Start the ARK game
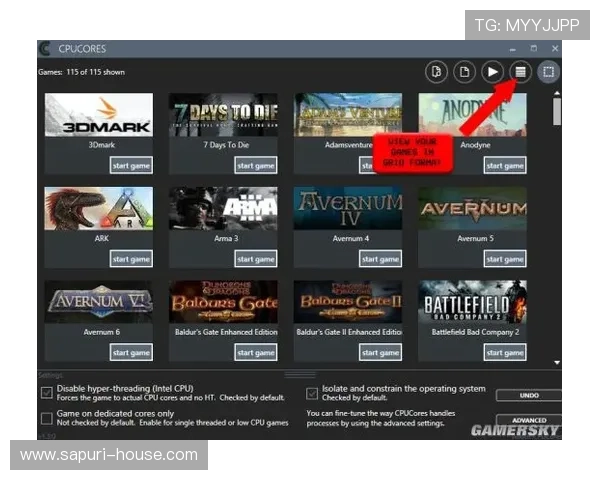The height and width of the screenshot is (480, 600). click(x=131, y=259)
